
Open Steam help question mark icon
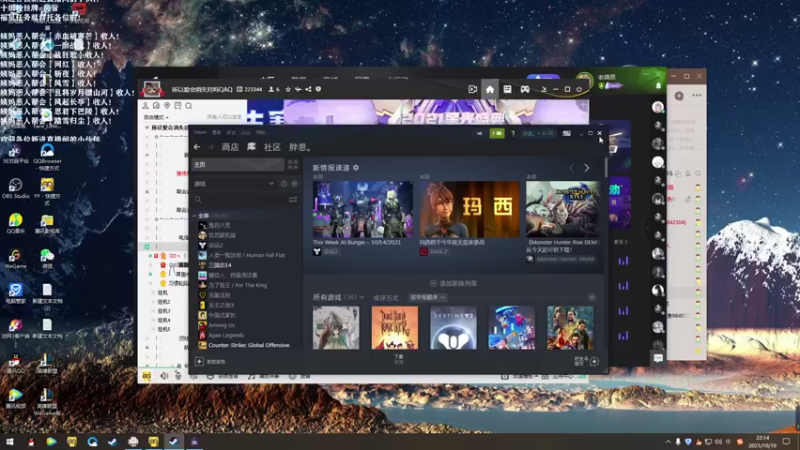point(513,133)
